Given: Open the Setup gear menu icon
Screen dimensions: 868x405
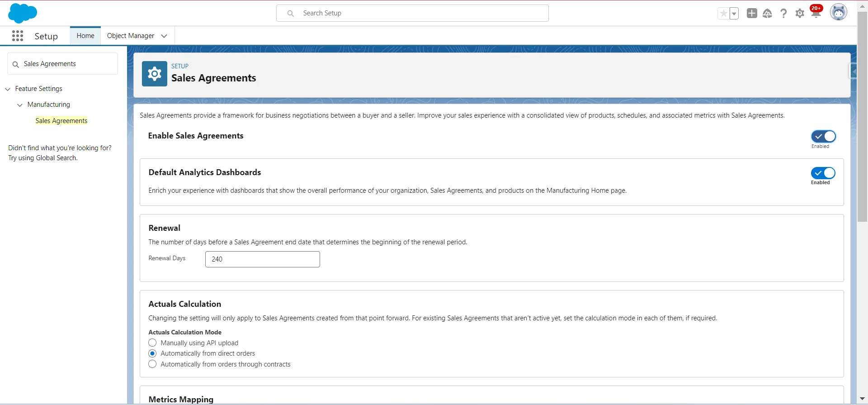Looking at the screenshot, I should click(x=800, y=14).
